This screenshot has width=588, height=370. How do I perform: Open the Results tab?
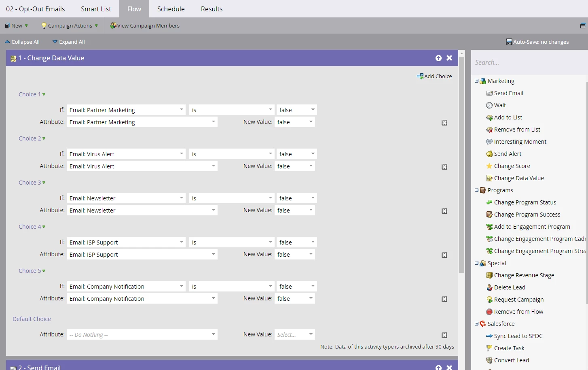[212, 9]
